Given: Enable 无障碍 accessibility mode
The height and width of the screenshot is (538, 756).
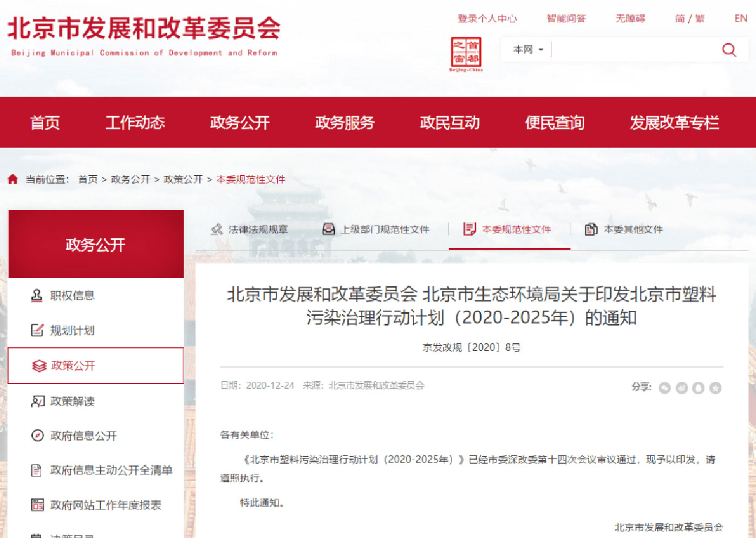Looking at the screenshot, I should coord(630,18).
